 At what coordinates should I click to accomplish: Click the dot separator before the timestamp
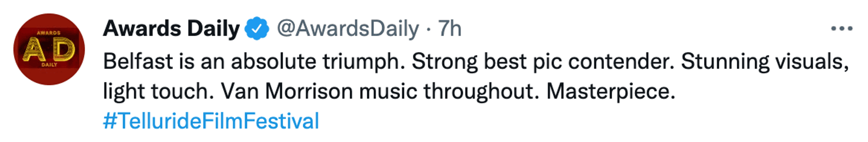click(428, 29)
